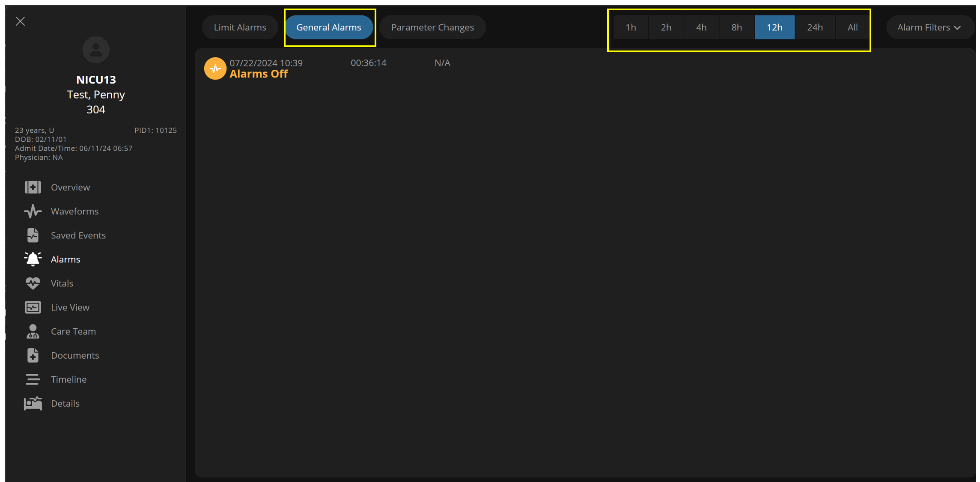This screenshot has width=980, height=482.
Task: Click the Saved Events file icon
Action: [x=33, y=235]
